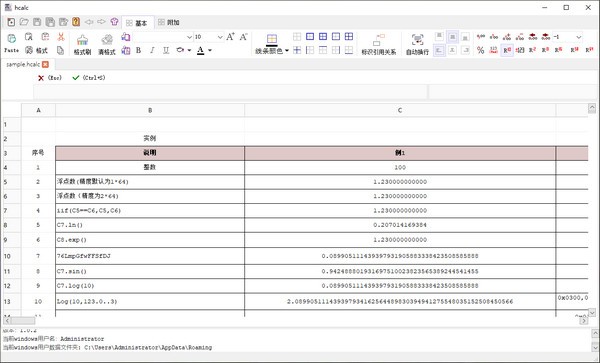This screenshot has height=363, width=600.
Task: Expand the highlight color dropdown arrow
Action: click(x=189, y=50)
